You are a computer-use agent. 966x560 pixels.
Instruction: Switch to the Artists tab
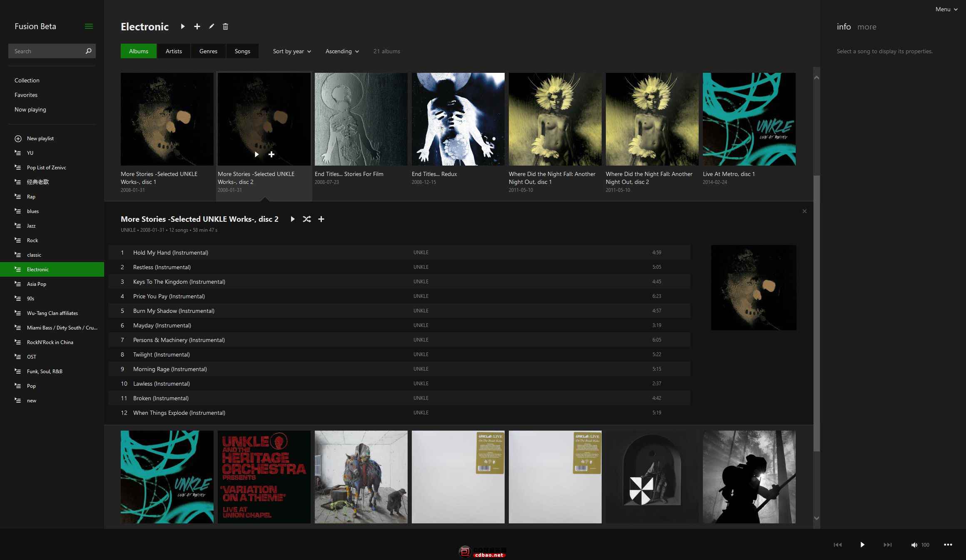click(174, 51)
